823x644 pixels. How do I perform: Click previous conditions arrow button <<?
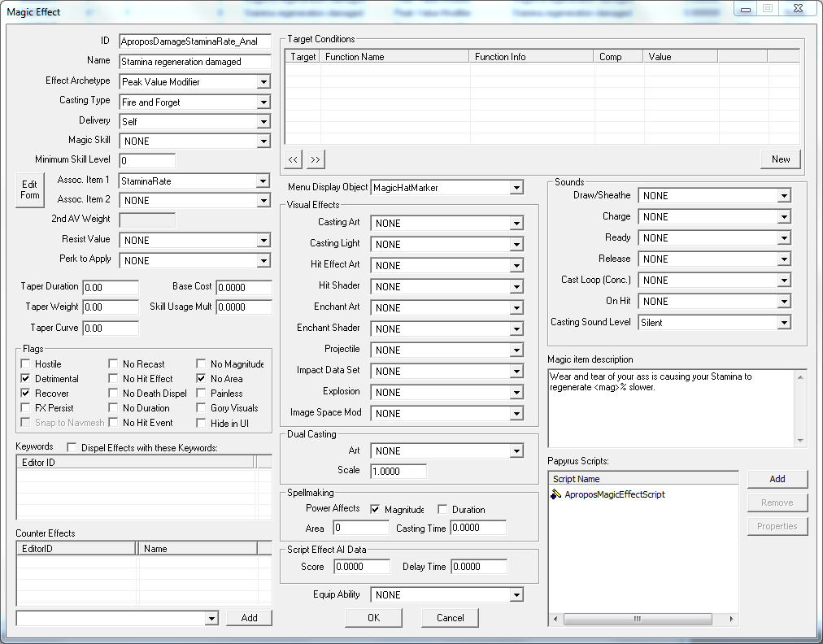point(293,159)
